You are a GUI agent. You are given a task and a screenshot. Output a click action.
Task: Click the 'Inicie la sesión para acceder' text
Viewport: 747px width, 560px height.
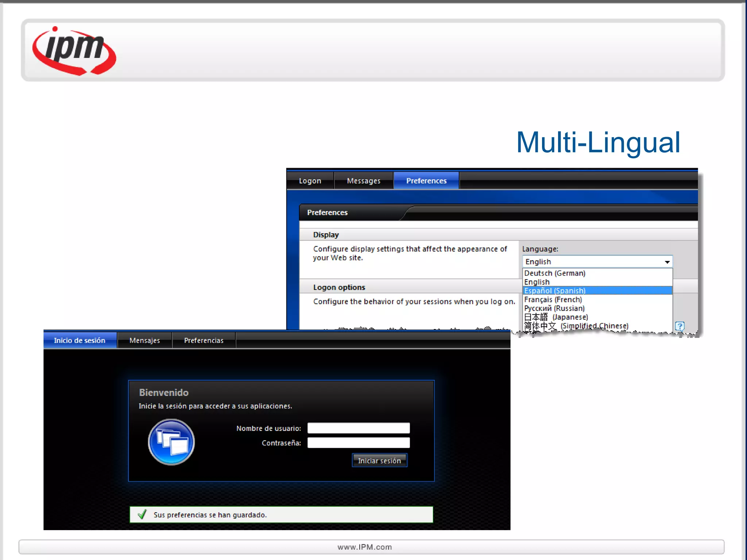215,406
